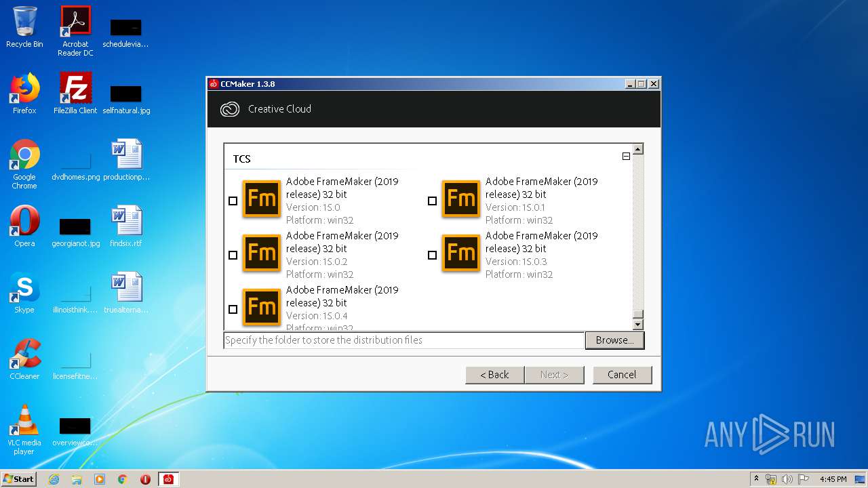Select 'Version: 15.0.2' text line
This screenshot has width=868, height=488.
coord(317,262)
